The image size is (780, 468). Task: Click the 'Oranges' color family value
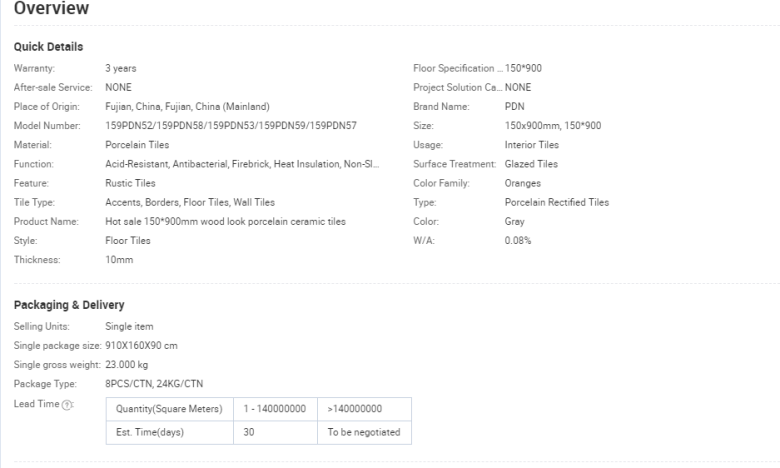click(524, 183)
